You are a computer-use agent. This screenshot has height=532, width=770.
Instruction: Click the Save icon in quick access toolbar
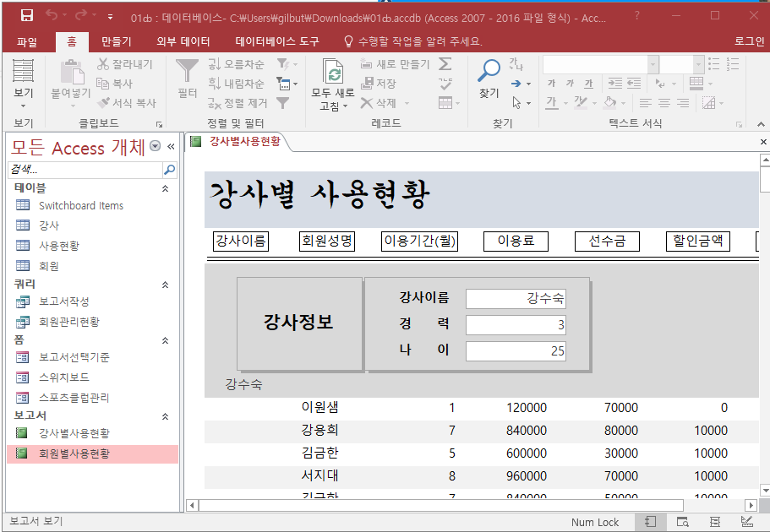coord(27,16)
